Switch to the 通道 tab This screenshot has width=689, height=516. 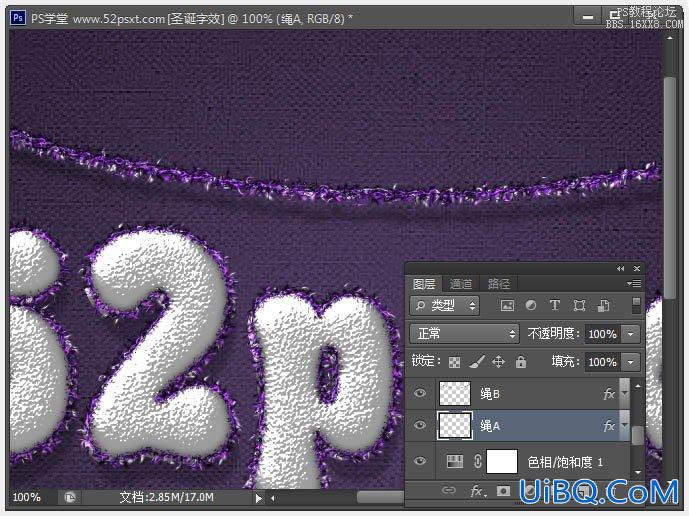pyautogui.click(x=461, y=284)
